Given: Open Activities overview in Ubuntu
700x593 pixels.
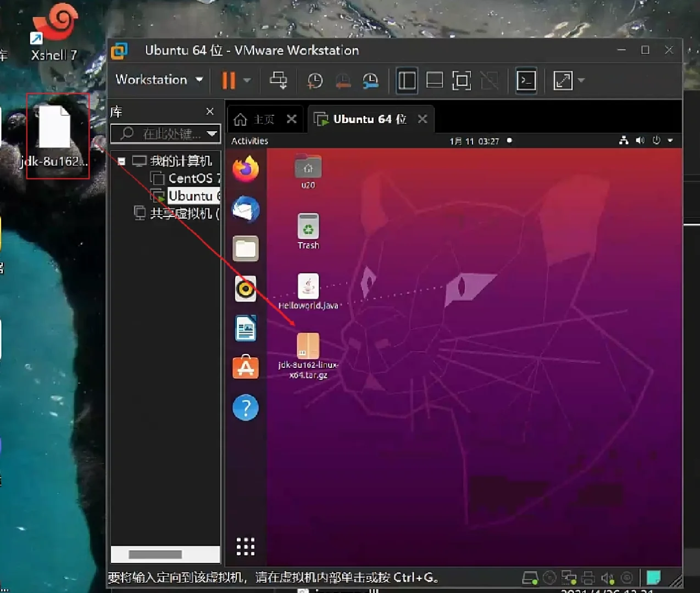Looking at the screenshot, I should [x=250, y=141].
